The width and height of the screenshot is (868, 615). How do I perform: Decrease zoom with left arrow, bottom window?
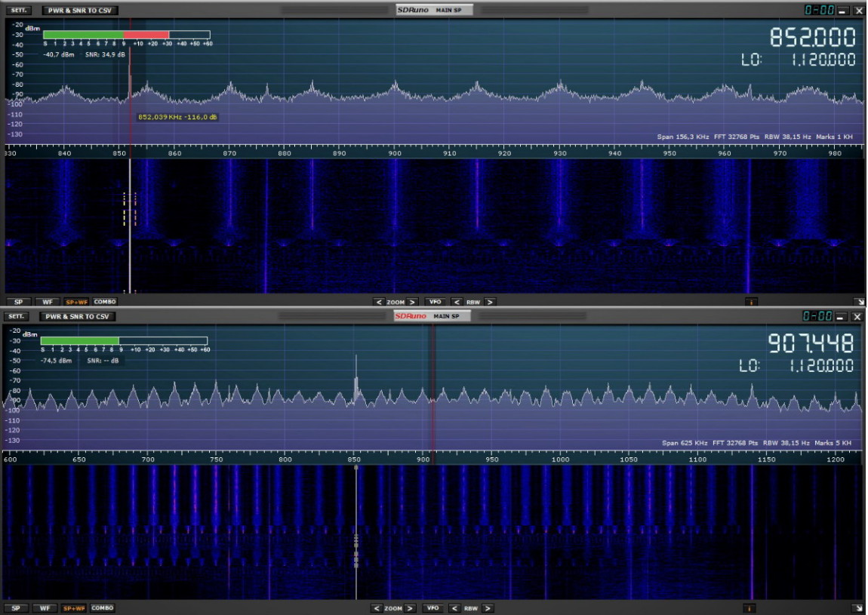pyautogui.click(x=377, y=607)
